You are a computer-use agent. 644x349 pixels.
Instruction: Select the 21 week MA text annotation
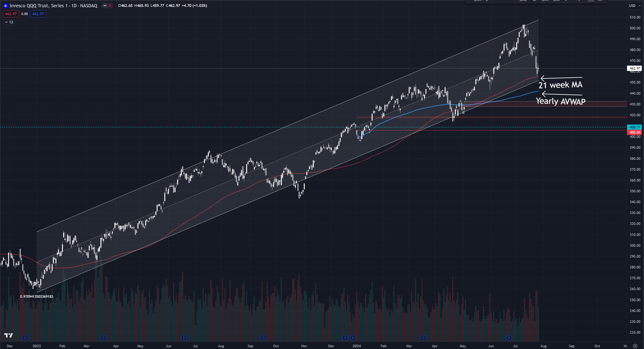coord(560,85)
